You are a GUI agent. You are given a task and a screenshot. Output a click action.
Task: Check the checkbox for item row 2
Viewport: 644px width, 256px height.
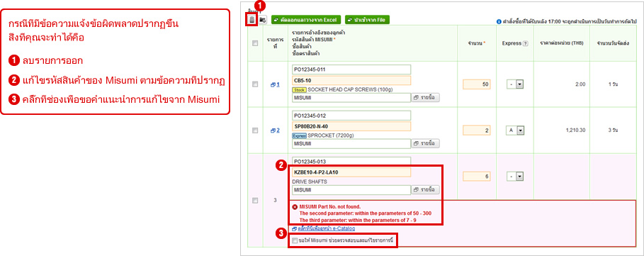point(255,130)
